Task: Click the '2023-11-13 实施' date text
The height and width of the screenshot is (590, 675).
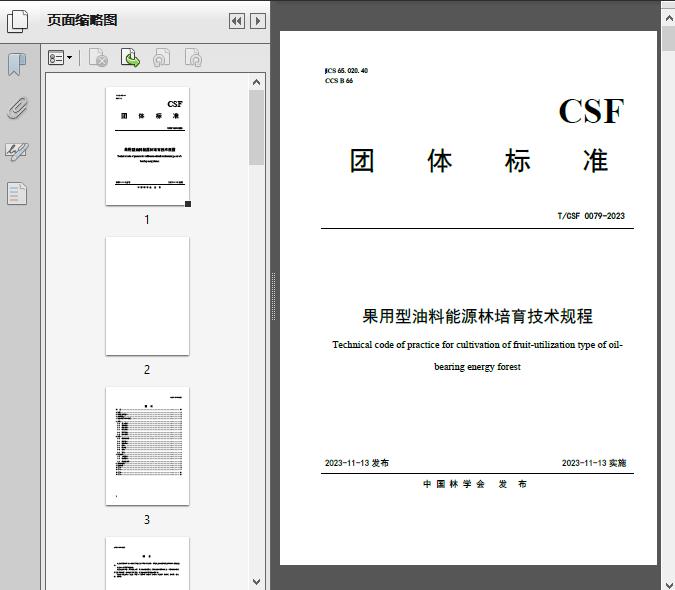Action: point(594,463)
